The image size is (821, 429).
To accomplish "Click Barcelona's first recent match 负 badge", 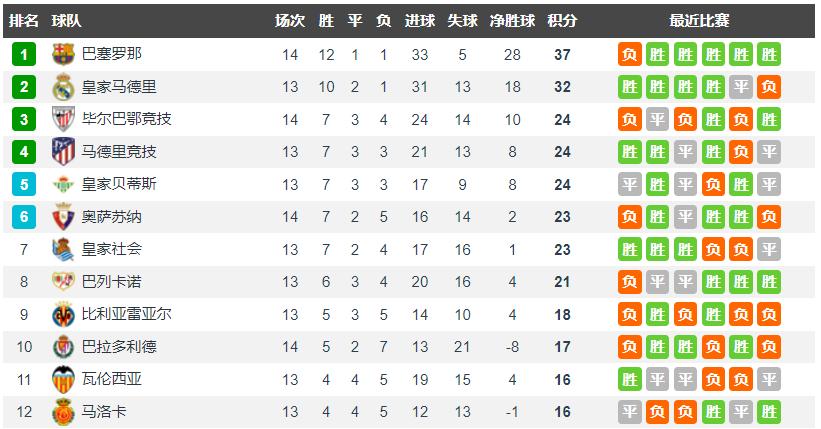I will 629,55.
